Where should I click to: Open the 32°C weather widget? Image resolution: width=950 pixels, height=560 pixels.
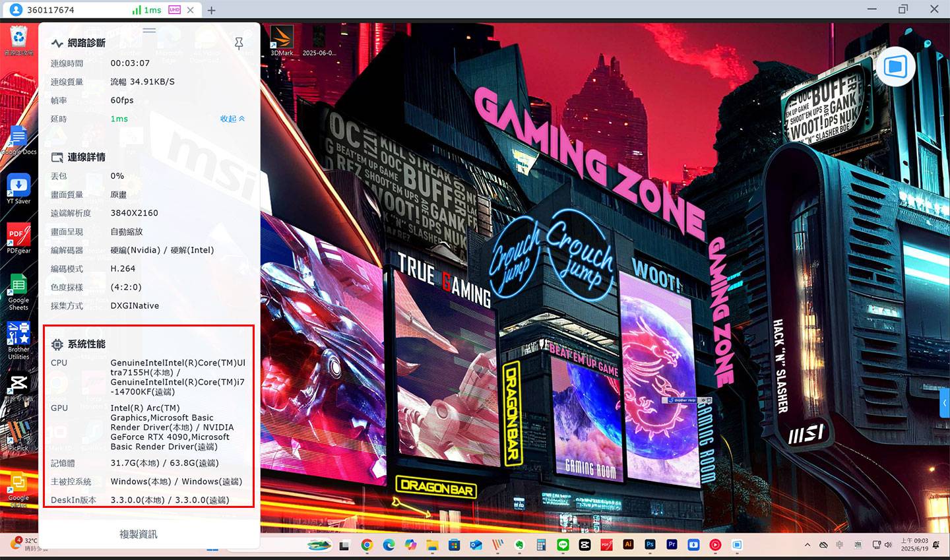click(28, 544)
